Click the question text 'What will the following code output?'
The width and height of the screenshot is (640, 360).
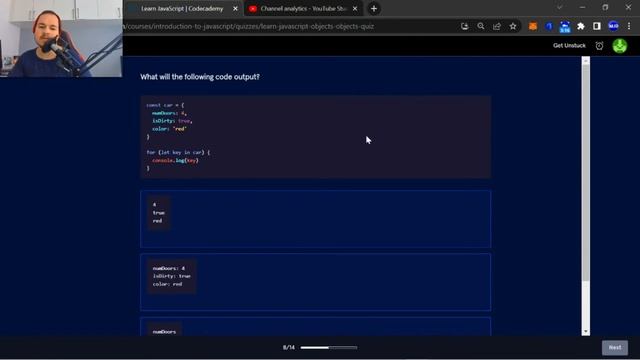pos(200,77)
